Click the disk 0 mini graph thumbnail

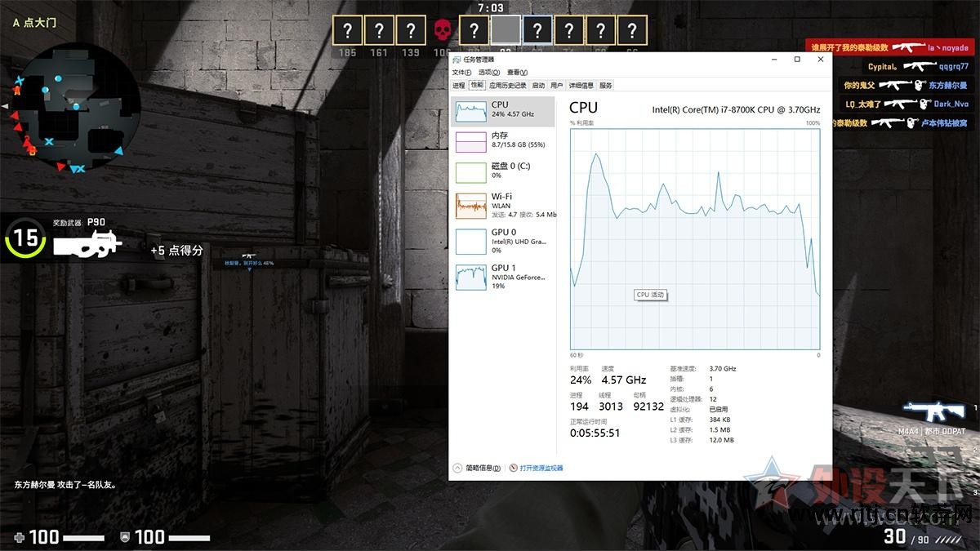[x=470, y=172]
